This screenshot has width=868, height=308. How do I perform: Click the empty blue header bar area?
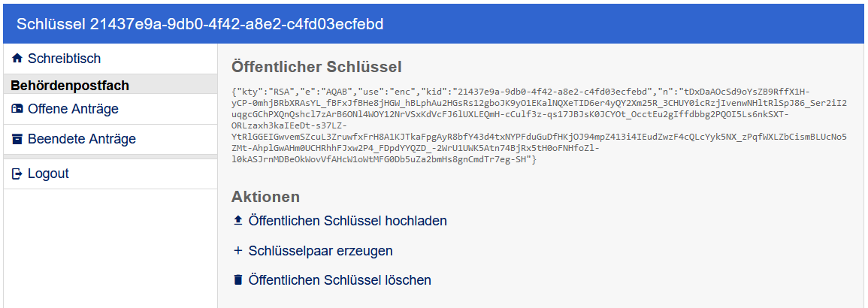pyautogui.click(x=624, y=24)
